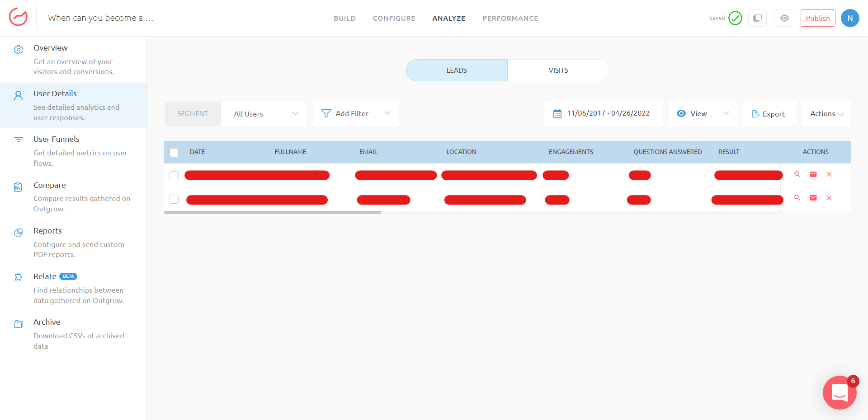
Task: Open the date range picker 11/06/2017 - 04/26/2022
Action: tap(603, 114)
